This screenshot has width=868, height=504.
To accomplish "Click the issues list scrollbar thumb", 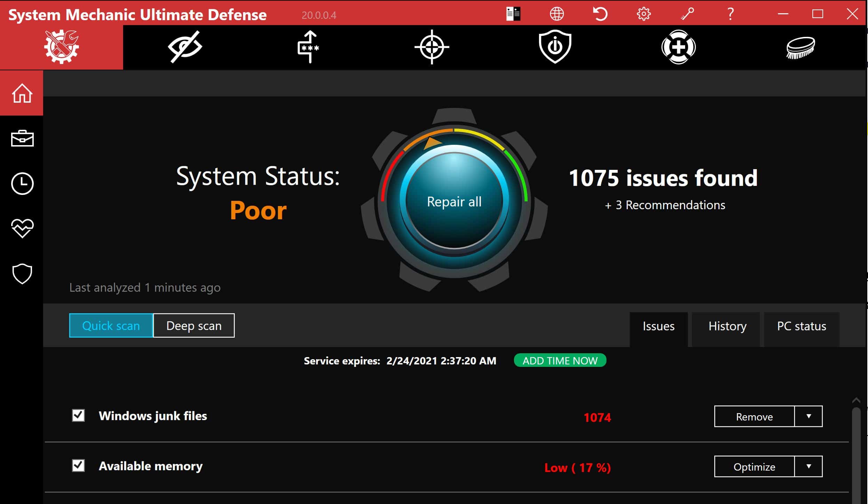I will click(x=856, y=455).
